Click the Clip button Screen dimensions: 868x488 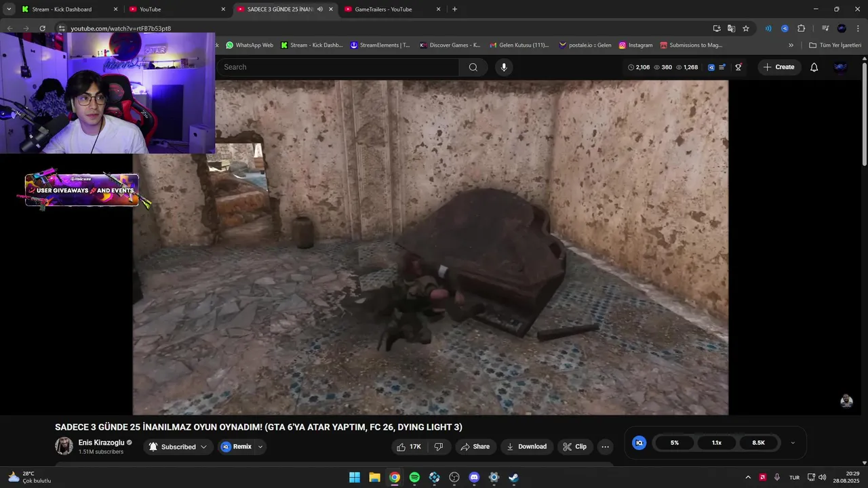point(575,447)
